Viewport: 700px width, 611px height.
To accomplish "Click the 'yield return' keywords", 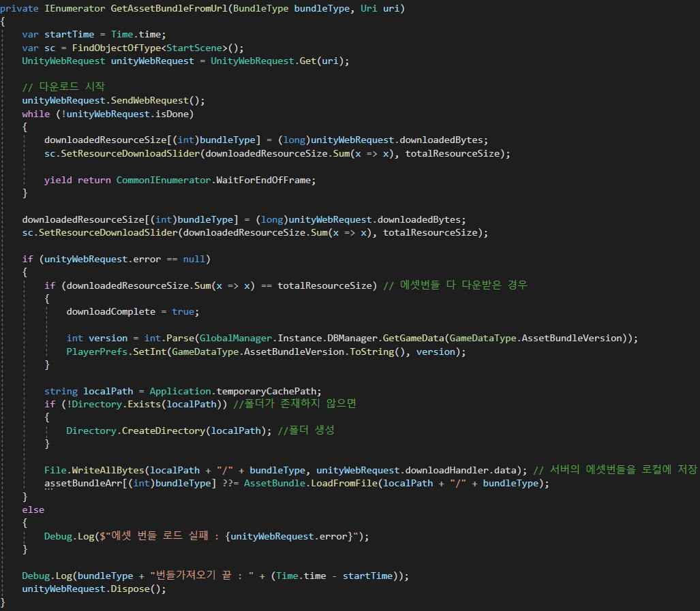I will click(x=77, y=181).
